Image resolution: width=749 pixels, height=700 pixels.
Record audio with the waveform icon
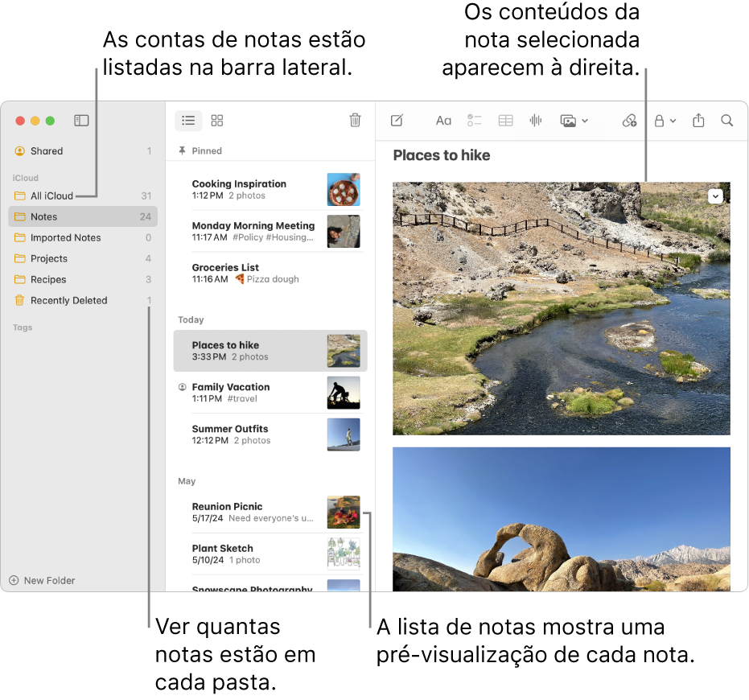click(536, 121)
